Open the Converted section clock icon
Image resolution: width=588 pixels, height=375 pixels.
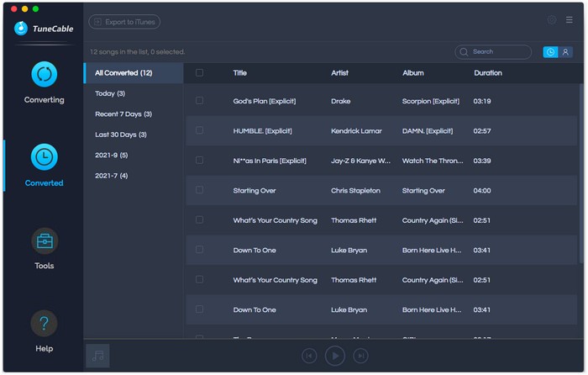click(45, 157)
